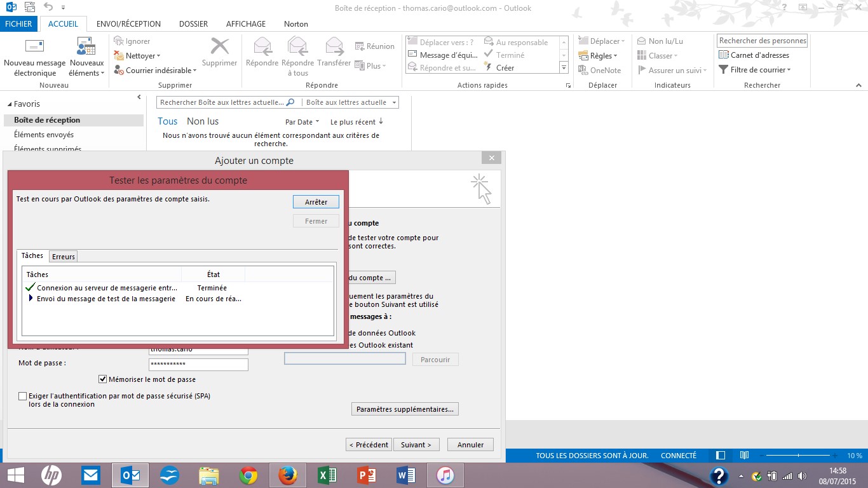This screenshot has height=488, width=868.
Task: Open iTunes from the taskbar
Action: click(x=445, y=475)
